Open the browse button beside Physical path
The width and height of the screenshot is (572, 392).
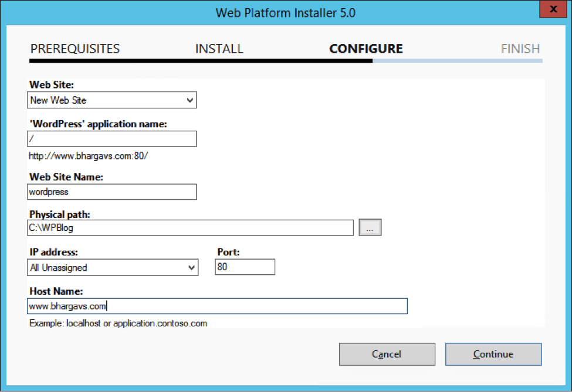(370, 227)
